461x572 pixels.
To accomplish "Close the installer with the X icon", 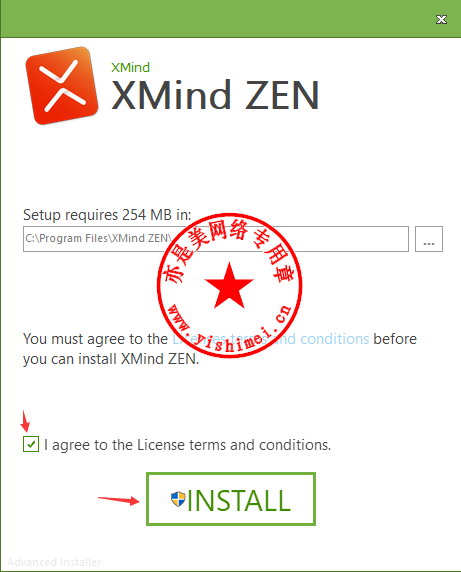I will tap(441, 19).
